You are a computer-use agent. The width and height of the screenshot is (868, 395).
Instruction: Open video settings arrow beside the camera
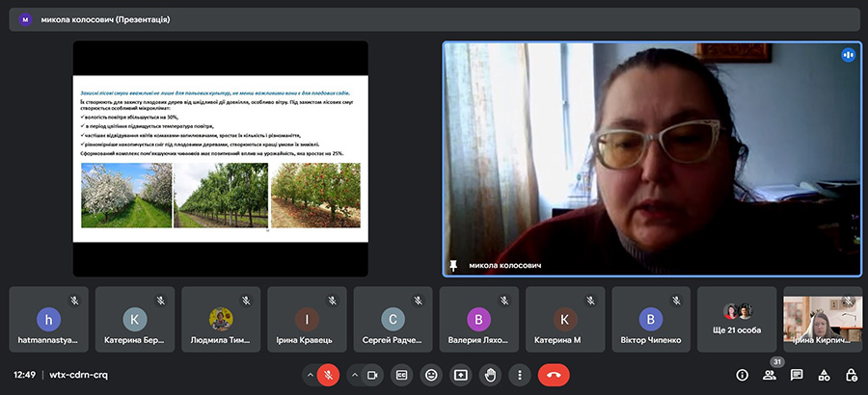[354, 375]
